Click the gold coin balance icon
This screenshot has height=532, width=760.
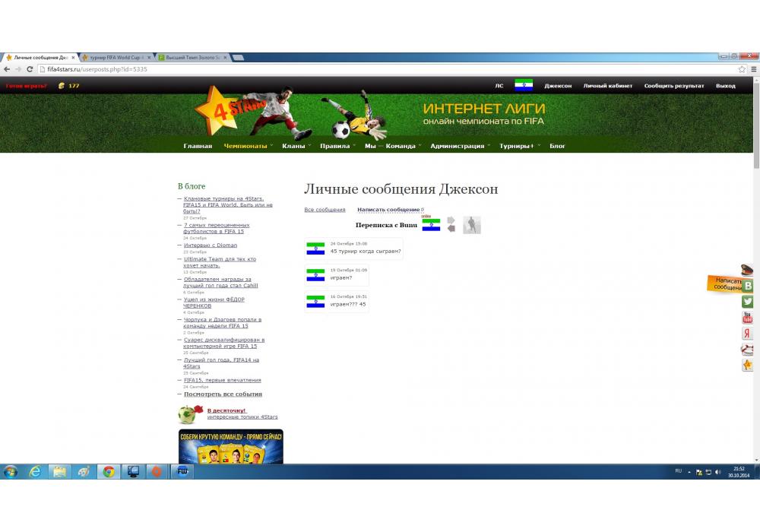[x=62, y=86]
